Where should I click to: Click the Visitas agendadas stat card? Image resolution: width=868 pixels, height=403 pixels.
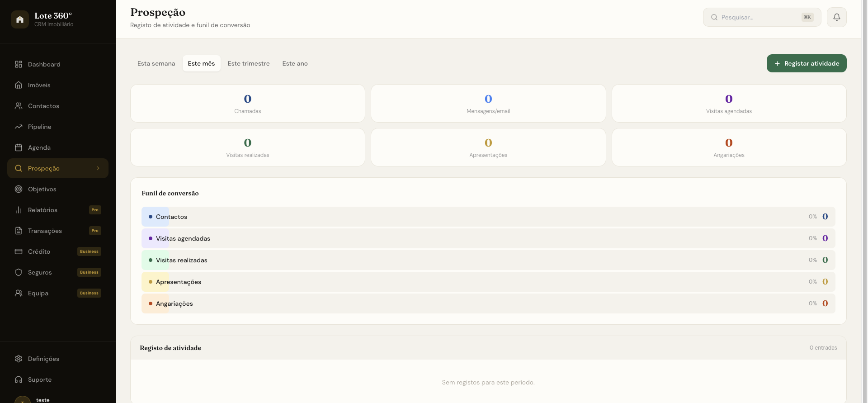pyautogui.click(x=729, y=103)
